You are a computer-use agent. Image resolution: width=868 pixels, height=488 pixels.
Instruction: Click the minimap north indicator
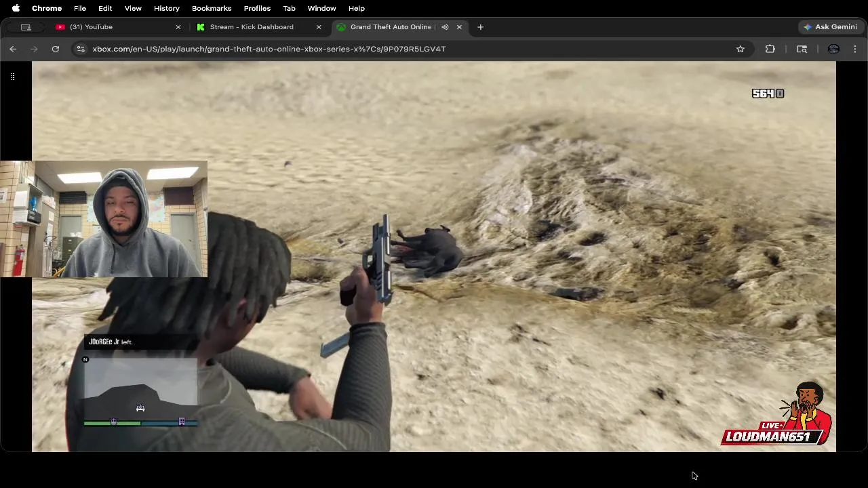click(x=85, y=360)
